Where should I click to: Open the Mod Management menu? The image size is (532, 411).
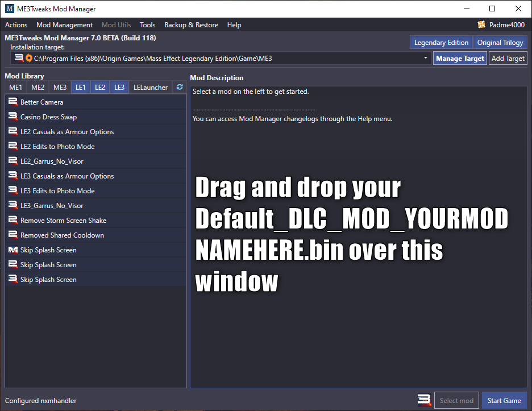pyautogui.click(x=64, y=25)
